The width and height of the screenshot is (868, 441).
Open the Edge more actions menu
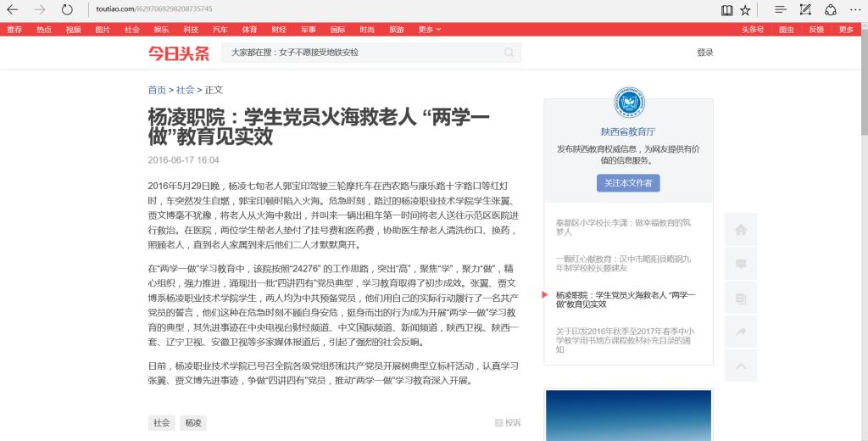pyautogui.click(x=854, y=9)
